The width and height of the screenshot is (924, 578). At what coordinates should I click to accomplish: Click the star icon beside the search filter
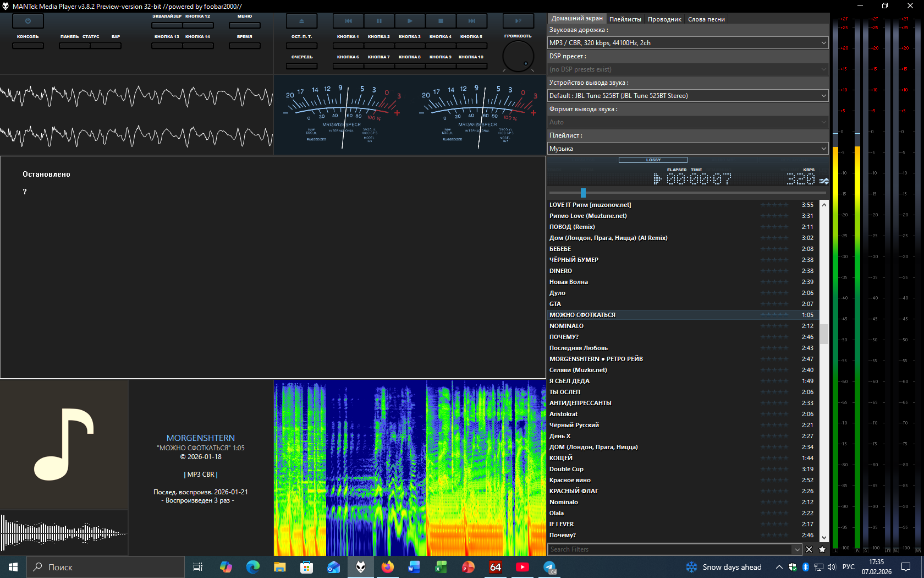[x=822, y=549]
